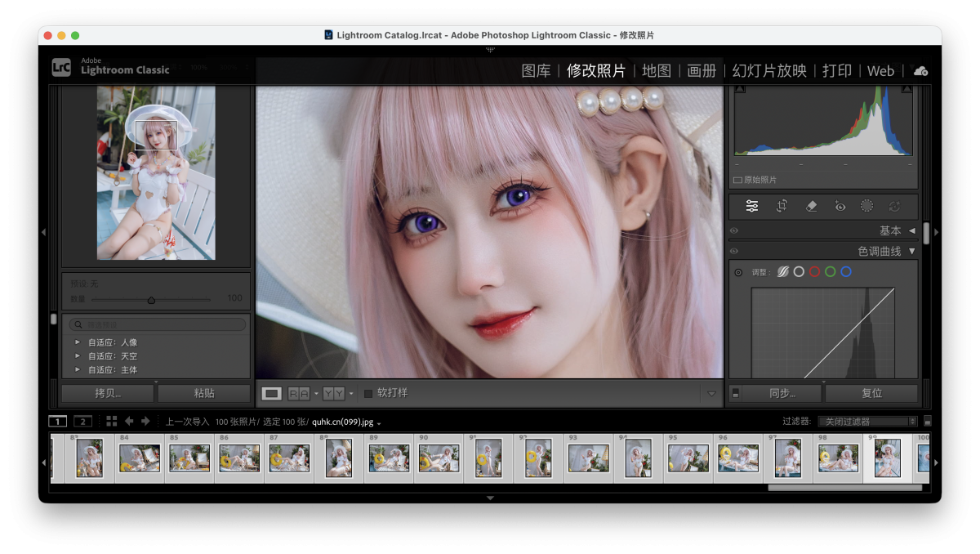Viewport: 980px width, 554px height.
Task: Select the Red Eye correction tool
Action: pos(840,207)
